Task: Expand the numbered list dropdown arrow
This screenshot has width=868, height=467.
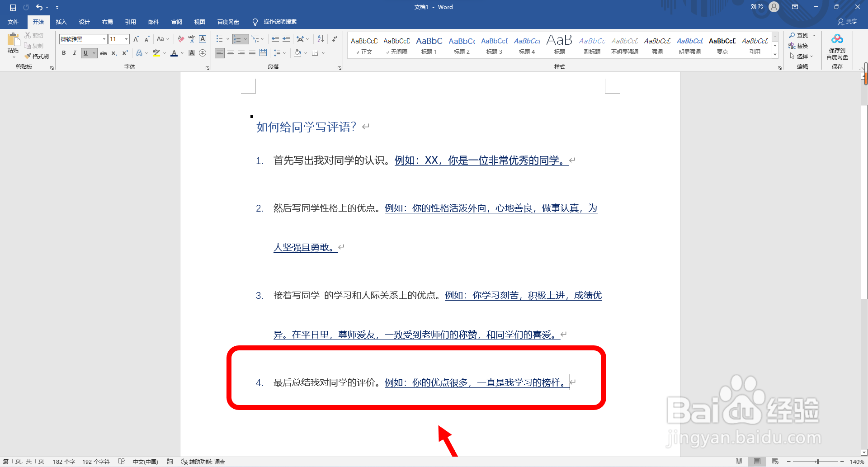Action: pyautogui.click(x=245, y=39)
